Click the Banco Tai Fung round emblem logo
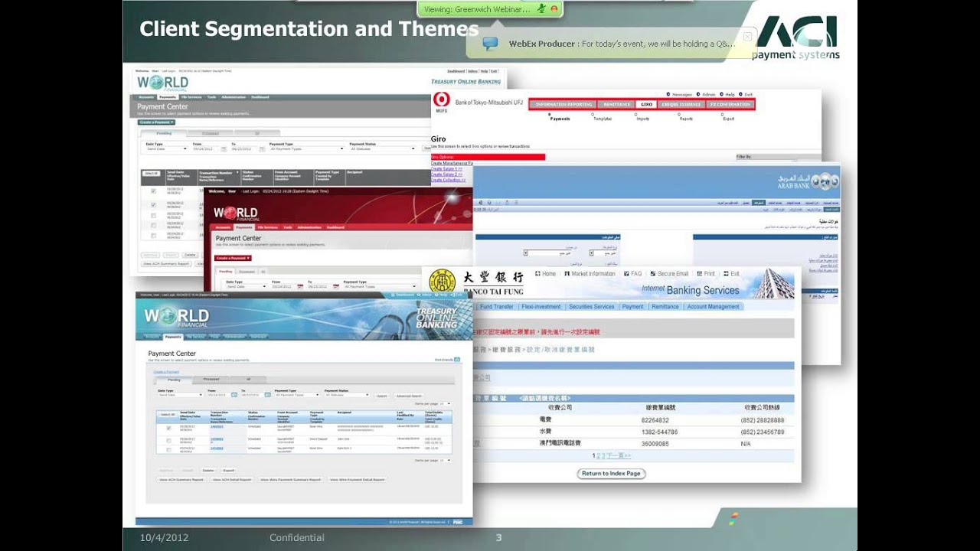Viewport: 980px width, 551px height. click(442, 282)
